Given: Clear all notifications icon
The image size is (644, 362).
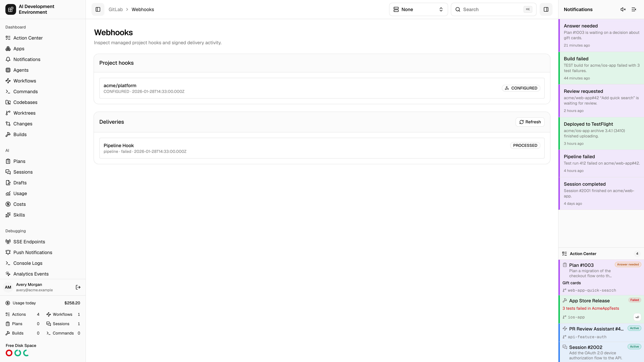Looking at the screenshot, I should tap(634, 10).
